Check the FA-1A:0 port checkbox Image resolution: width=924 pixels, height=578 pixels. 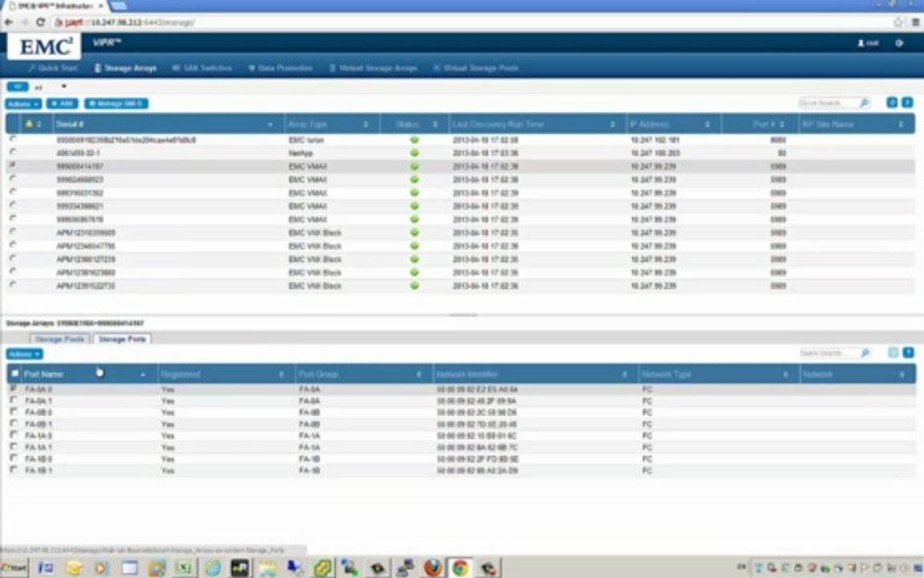(x=14, y=435)
